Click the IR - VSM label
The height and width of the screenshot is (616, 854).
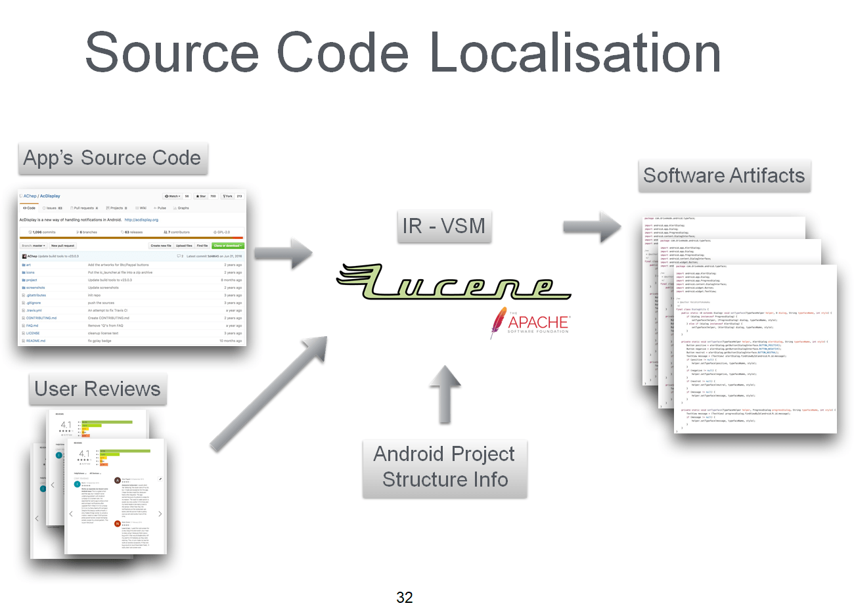(x=444, y=227)
